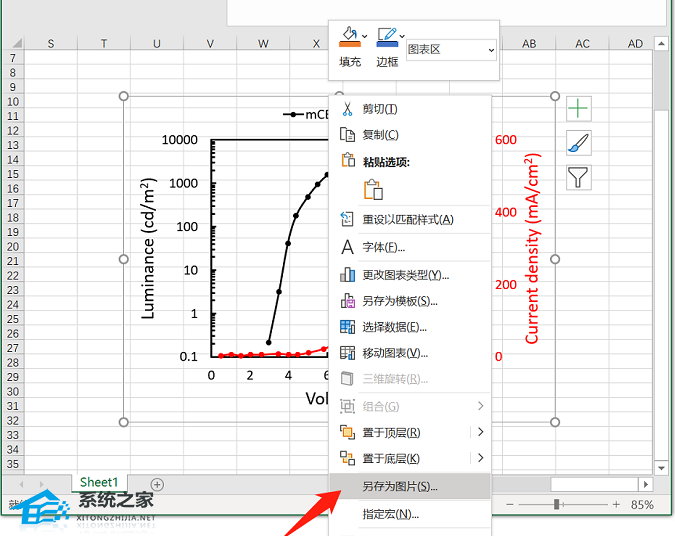Click the zoom slider handle
This screenshot has width=675, height=536.
[556, 504]
